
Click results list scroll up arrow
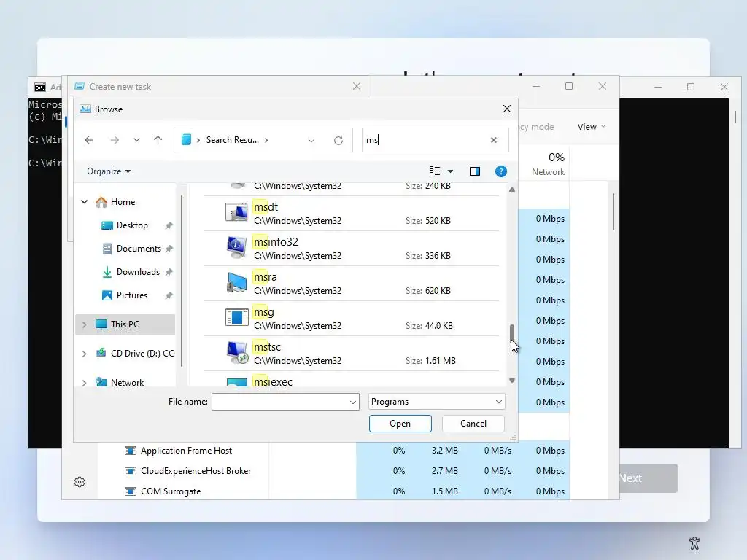(512, 190)
